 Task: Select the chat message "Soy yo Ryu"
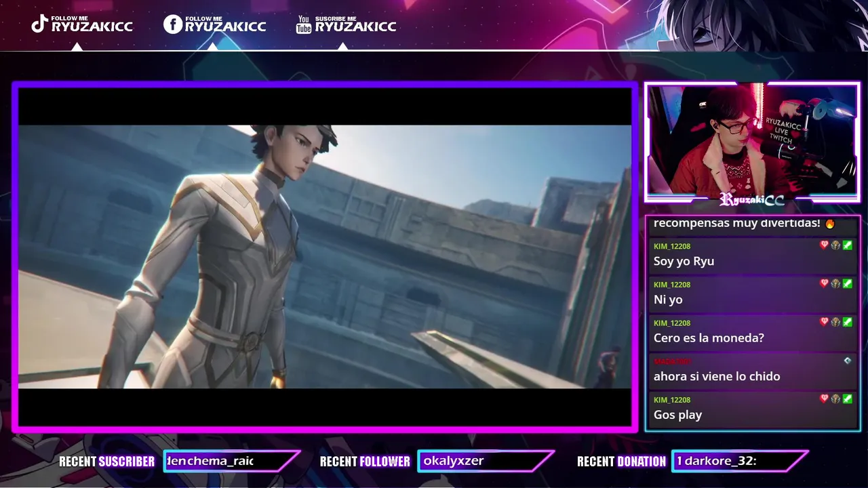[684, 262]
